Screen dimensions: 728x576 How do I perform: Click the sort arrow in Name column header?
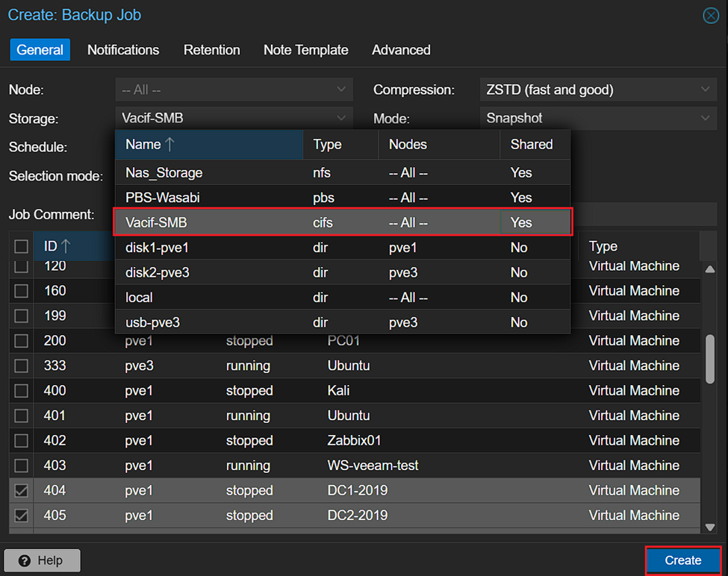click(169, 144)
